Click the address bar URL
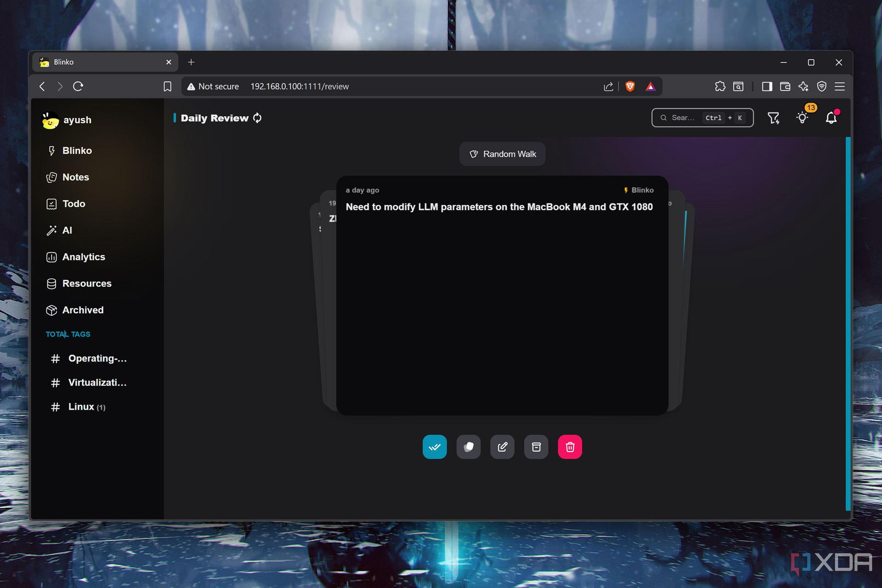 (x=300, y=86)
